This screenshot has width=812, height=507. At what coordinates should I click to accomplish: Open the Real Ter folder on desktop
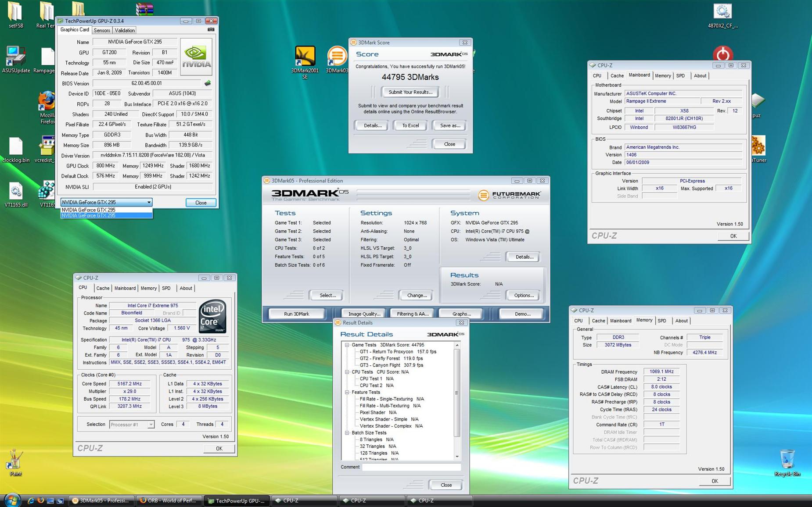tap(46, 14)
